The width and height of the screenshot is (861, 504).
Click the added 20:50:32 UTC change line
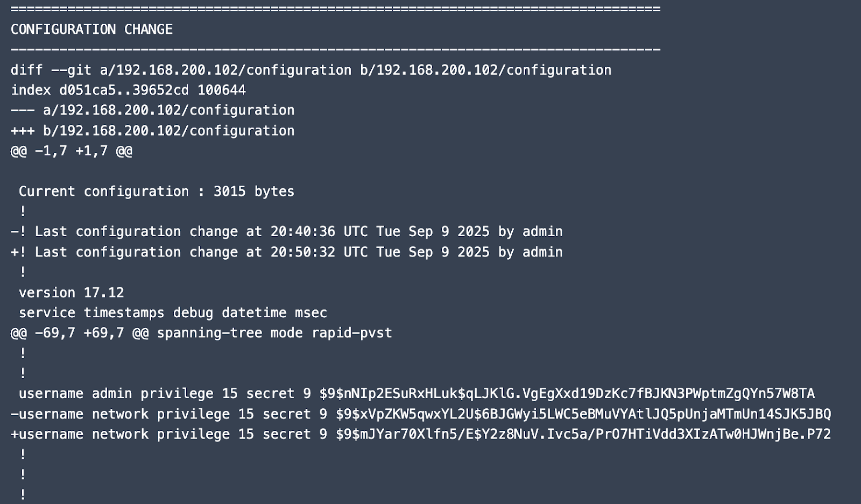(286, 252)
